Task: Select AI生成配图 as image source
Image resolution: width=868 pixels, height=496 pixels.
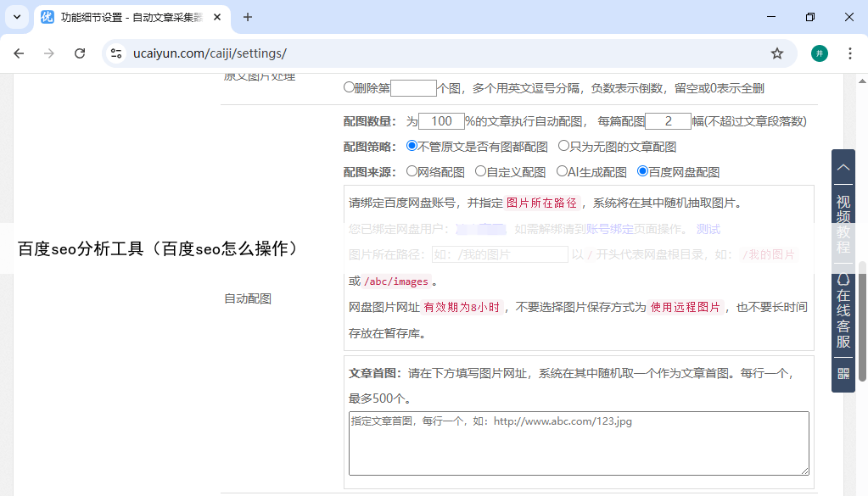Action: (x=562, y=171)
